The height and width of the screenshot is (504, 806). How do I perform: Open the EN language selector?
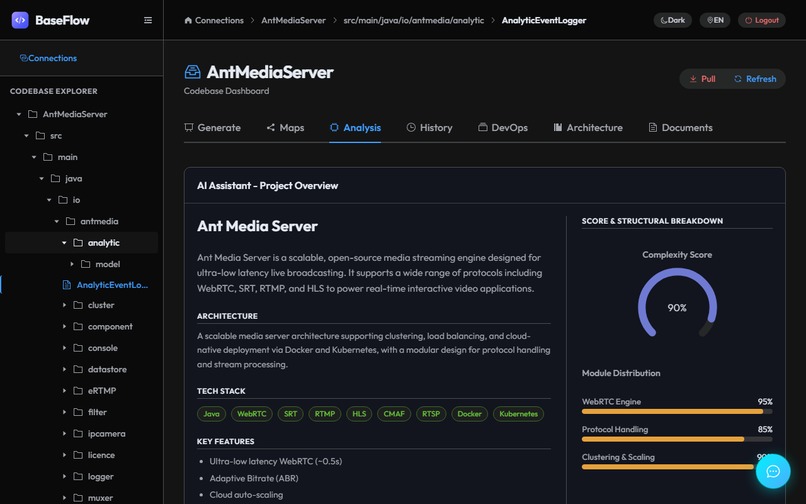click(x=715, y=21)
